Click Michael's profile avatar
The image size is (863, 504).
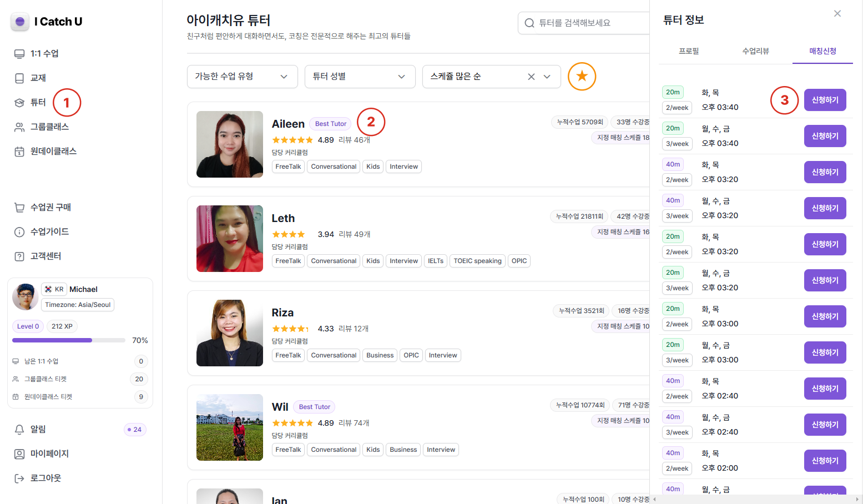click(x=26, y=297)
